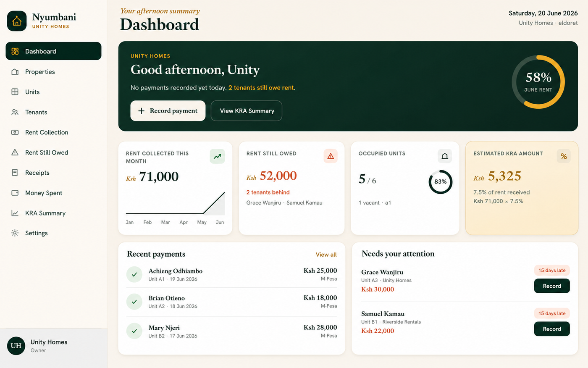Click the 83% occupancy progress ring
Viewport: 588px width, 368px height.
pos(441,182)
